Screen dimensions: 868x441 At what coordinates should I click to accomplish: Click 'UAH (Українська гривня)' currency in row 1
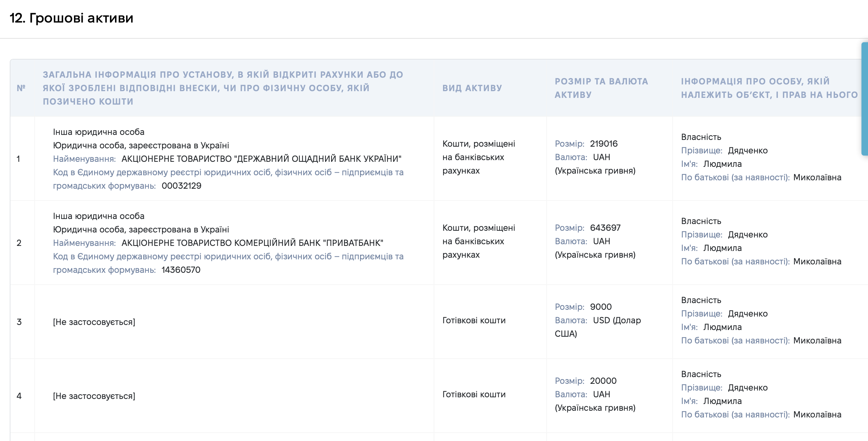595,164
